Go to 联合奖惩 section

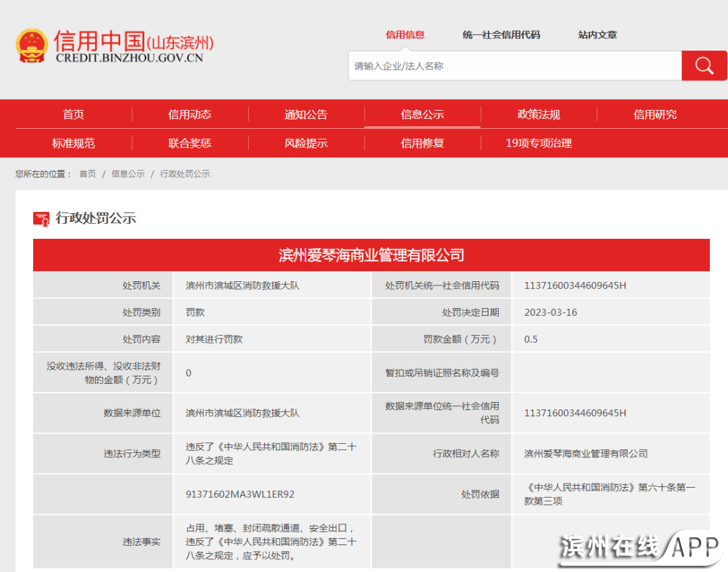click(x=189, y=143)
